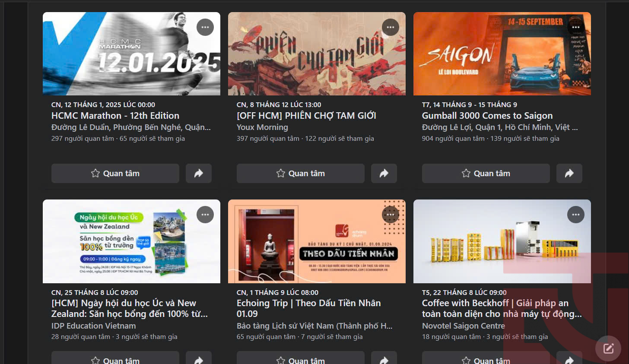
Task: Open Echoing Trip | Theo Dấu Tiền Nhân title
Action: tap(308, 308)
